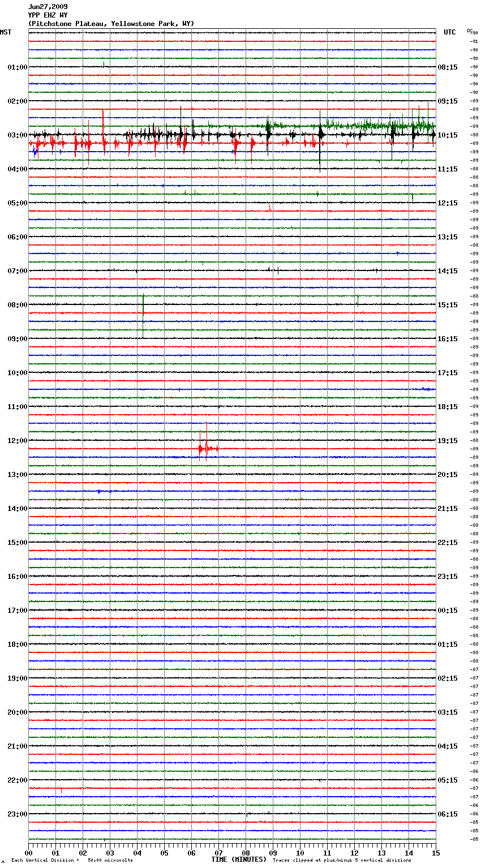The width and height of the screenshot is (481, 868).
Task: Click the 22:15 UTC time label
Action: 448,543
